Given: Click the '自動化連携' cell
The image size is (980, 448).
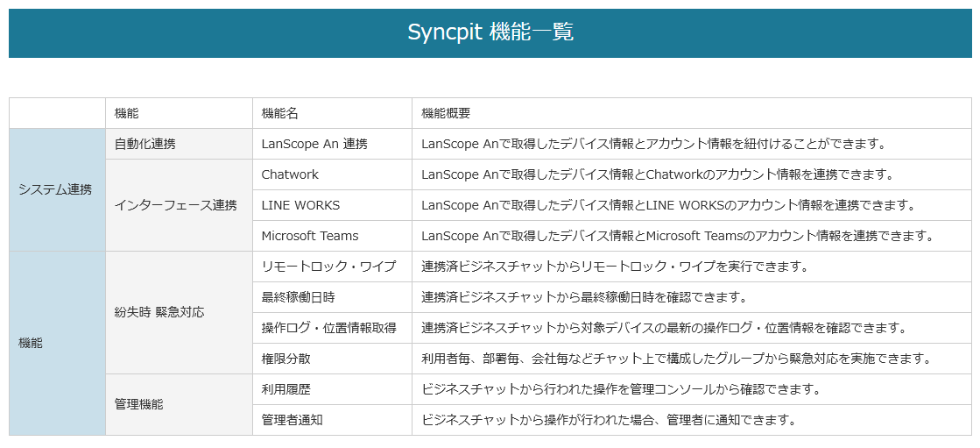Looking at the screenshot, I should click(179, 144).
